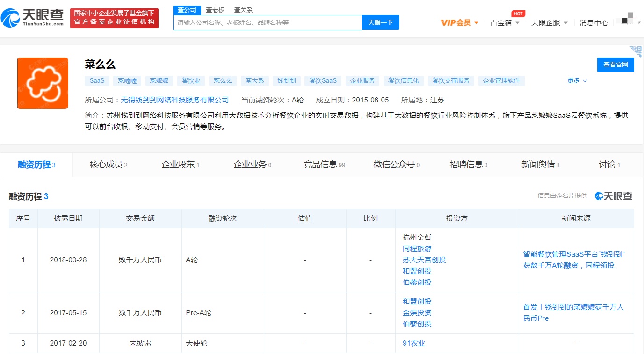Image resolution: width=644 pixels, height=354 pixels.
Task: Click the red government-fund certification banner
Action: coord(114,18)
